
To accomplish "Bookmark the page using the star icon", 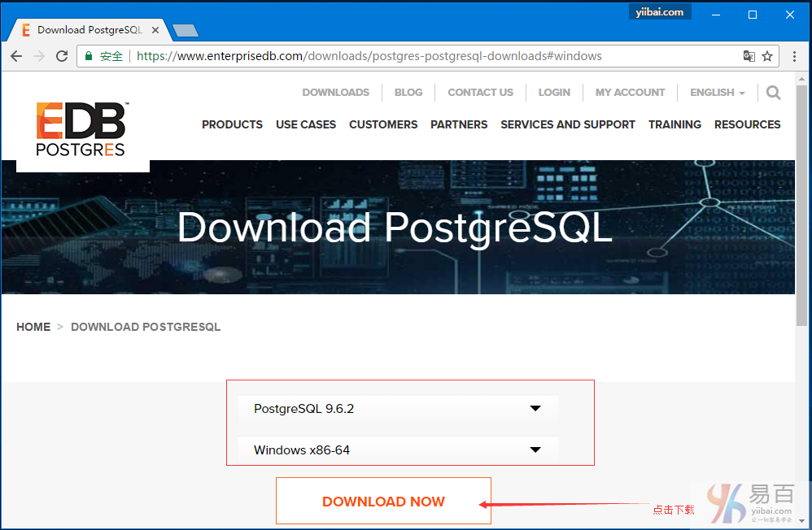I will 767,56.
